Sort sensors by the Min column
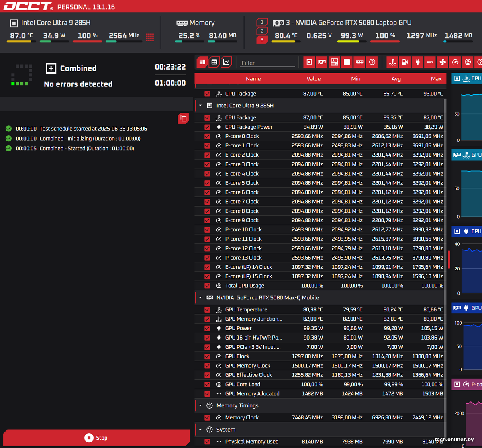This screenshot has width=482, height=448. pyautogui.click(x=356, y=79)
